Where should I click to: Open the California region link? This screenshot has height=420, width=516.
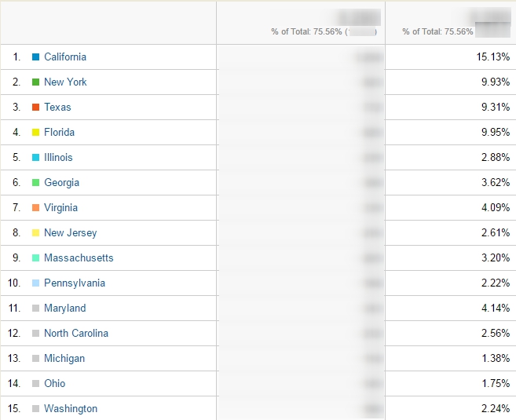coord(65,57)
